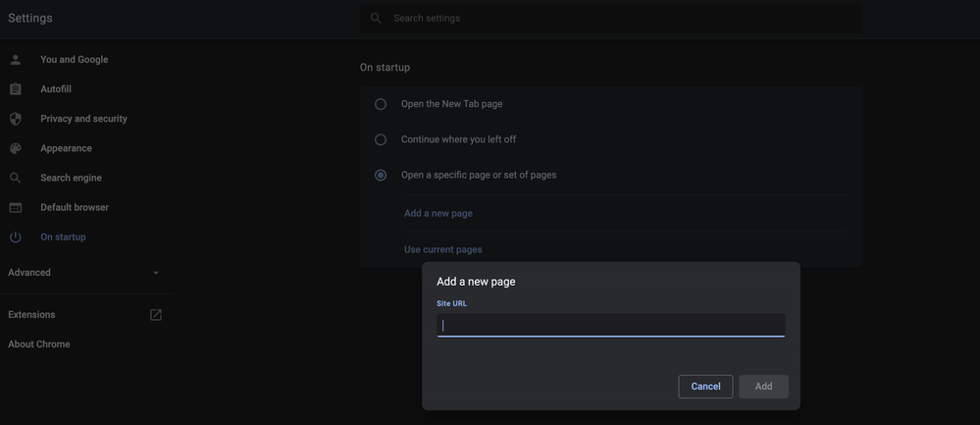Cancel the Add a new page dialog
Screen dimensions: 980x425
coord(705,387)
